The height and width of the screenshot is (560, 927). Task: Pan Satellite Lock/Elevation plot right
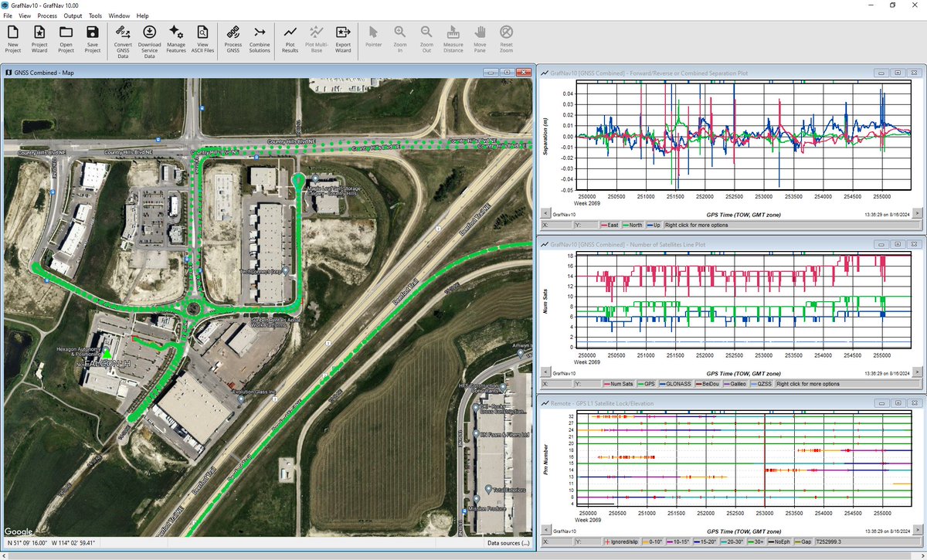click(917, 530)
